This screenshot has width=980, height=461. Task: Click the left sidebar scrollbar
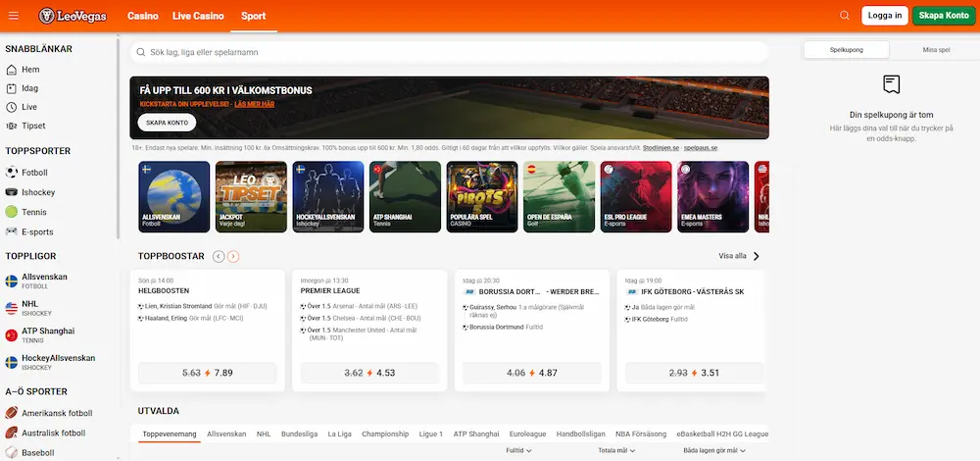118,139
